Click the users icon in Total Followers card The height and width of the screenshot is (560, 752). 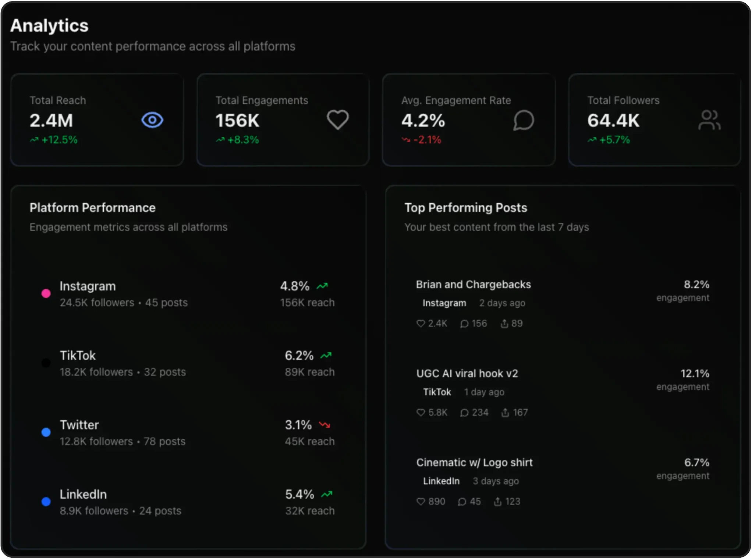coord(709,120)
